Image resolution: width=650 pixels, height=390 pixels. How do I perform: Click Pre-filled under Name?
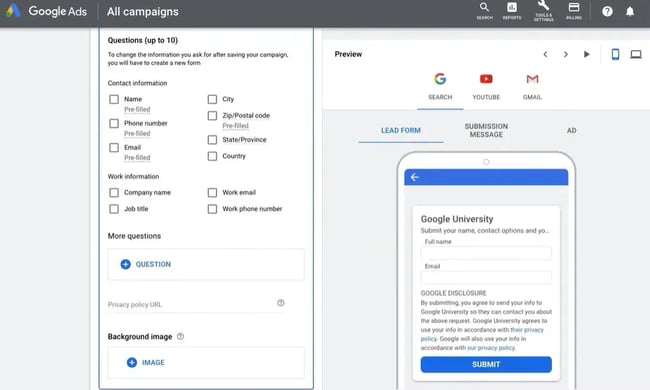tap(137, 109)
